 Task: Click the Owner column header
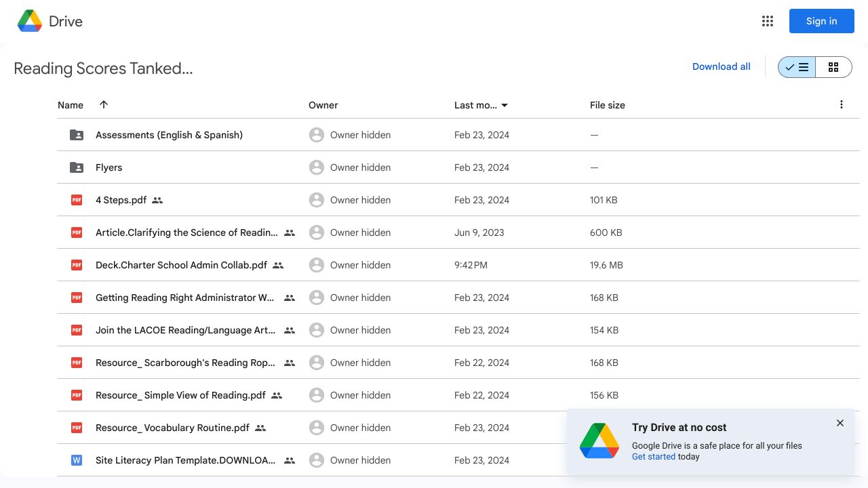click(323, 105)
